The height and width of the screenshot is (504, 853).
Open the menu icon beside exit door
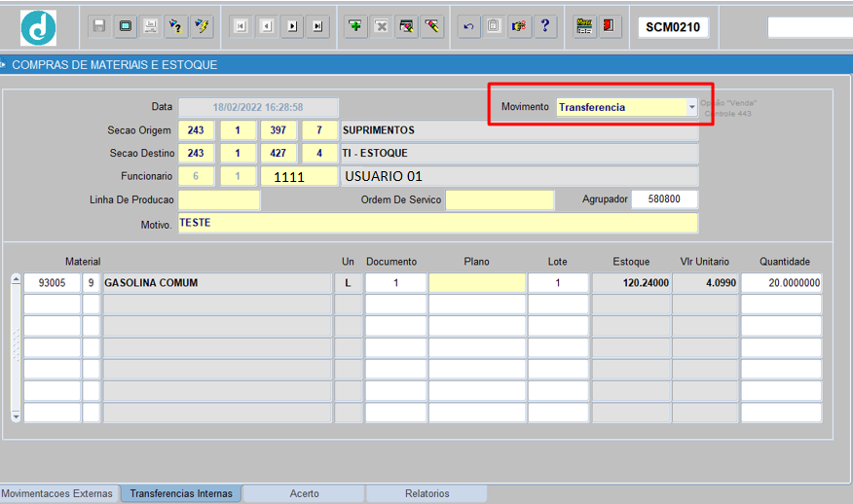coord(584,26)
